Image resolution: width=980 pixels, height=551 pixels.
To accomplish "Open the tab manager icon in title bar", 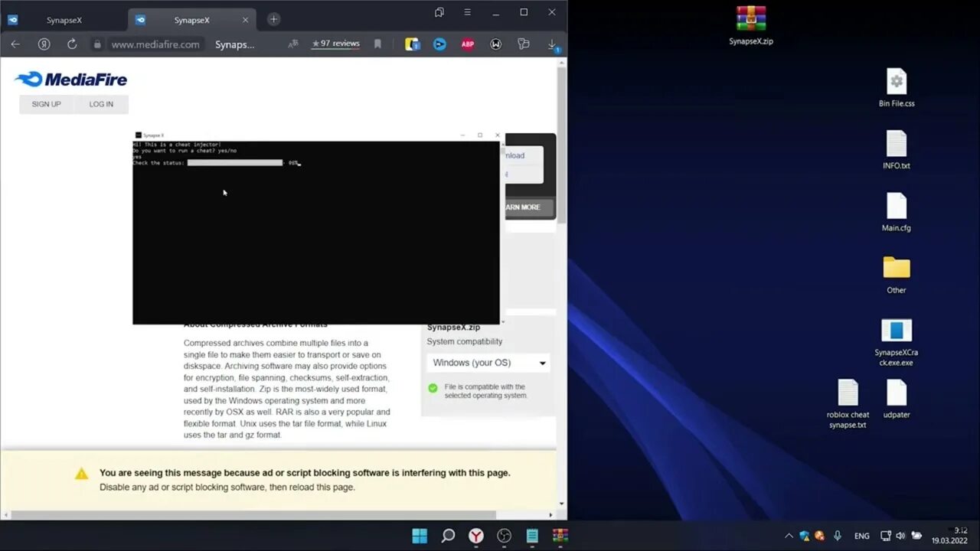I will point(439,12).
